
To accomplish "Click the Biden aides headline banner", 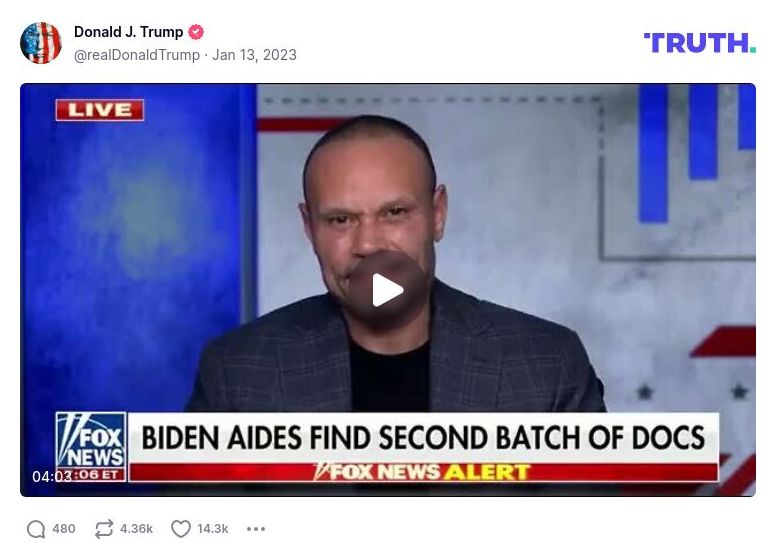I will pyautogui.click(x=423, y=437).
